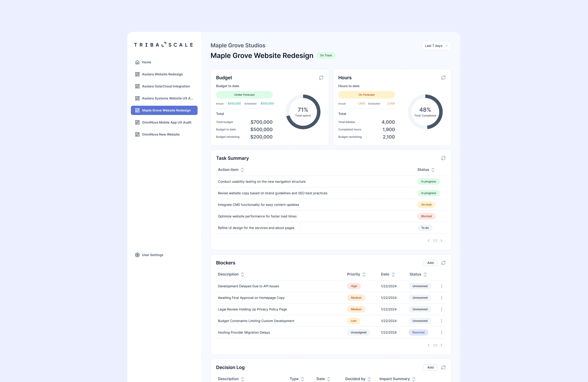
Task: Expand the Last 7 days dropdown
Action: point(436,46)
